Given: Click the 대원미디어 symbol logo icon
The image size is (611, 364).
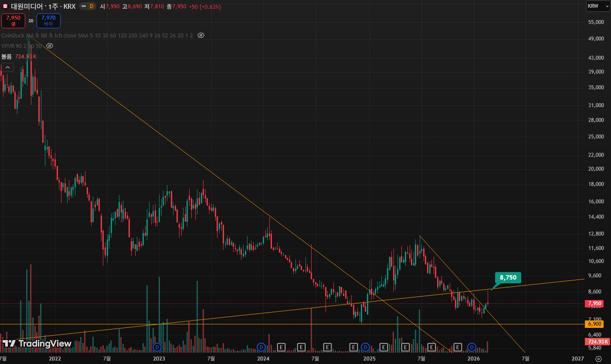Looking at the screenshot, I should click(5, 7).
